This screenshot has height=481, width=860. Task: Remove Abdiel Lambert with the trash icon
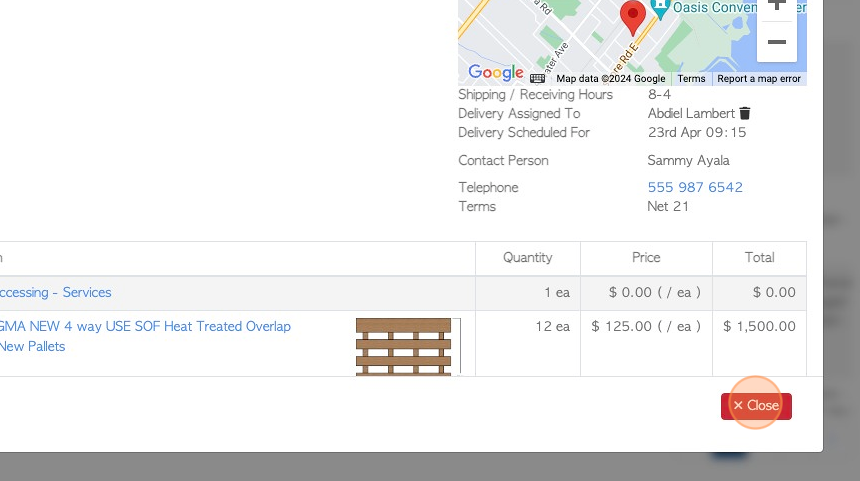click(745, 114)
